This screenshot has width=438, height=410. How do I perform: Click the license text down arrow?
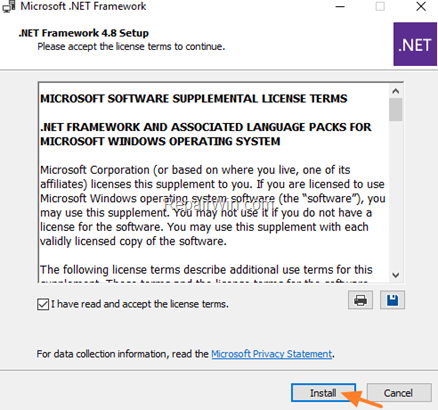pos(396,275)
